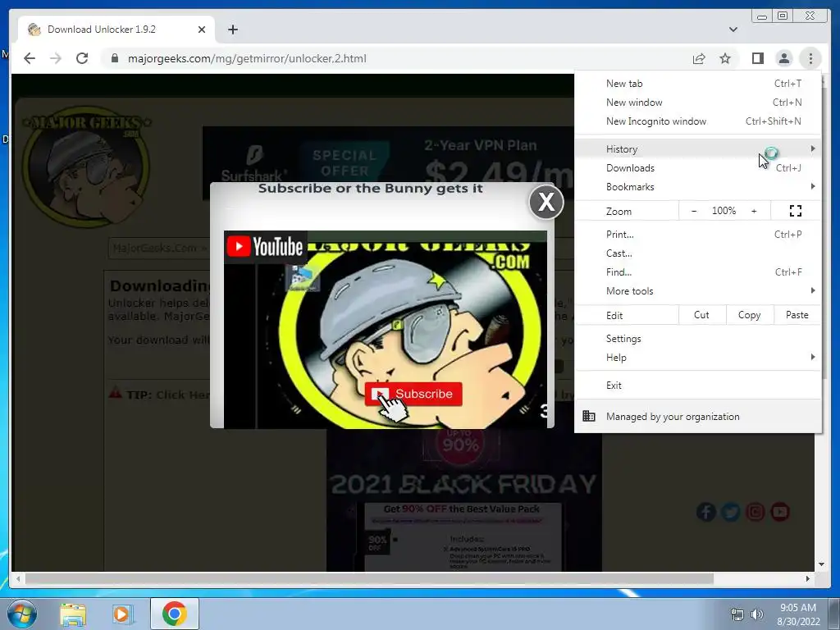Click the YouTube logo in video
Viewport: 840px width, 630px height.
(x=265, y=246)
